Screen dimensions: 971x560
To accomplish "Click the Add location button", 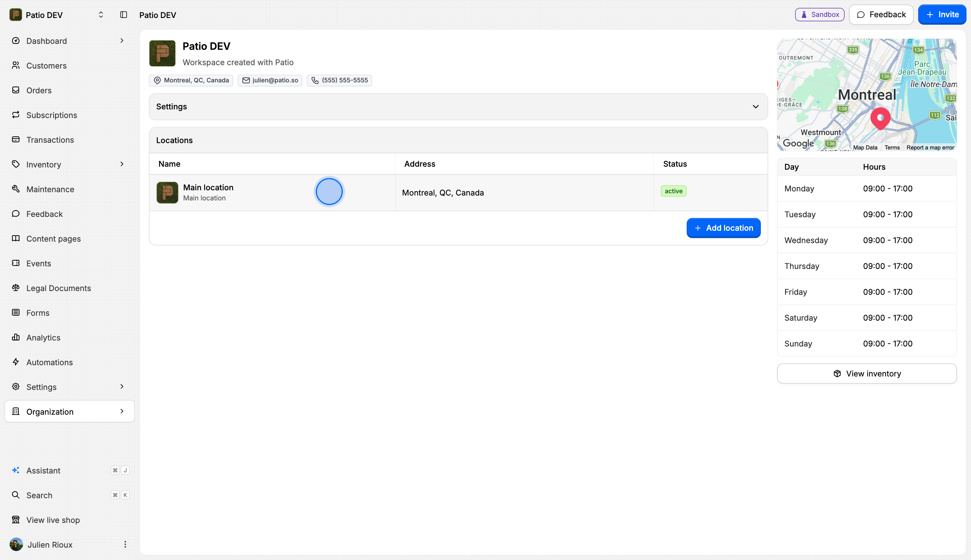I will coord(723,228).
